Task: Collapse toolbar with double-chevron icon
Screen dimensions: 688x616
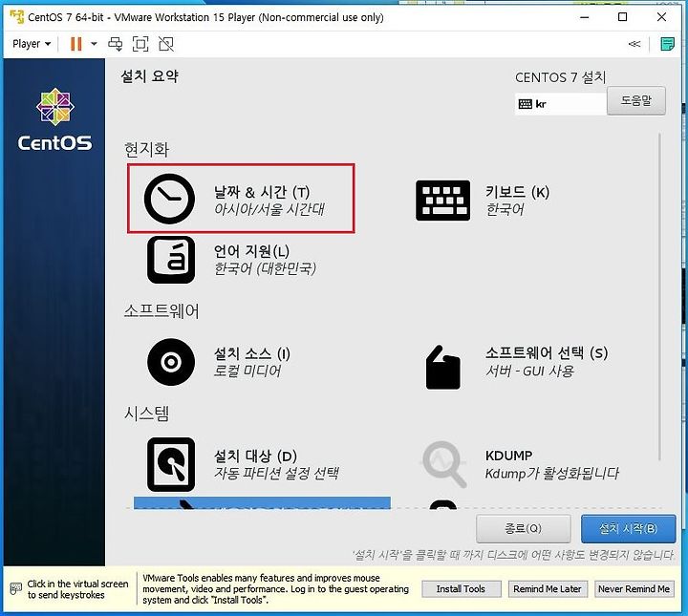Action: coord(634,44)
